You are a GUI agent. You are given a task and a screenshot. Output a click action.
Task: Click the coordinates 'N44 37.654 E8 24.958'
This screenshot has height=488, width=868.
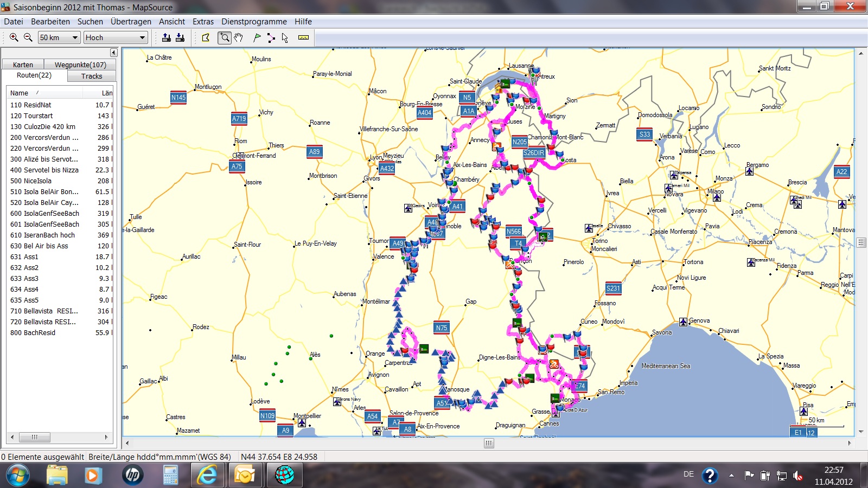coord(279,457)
